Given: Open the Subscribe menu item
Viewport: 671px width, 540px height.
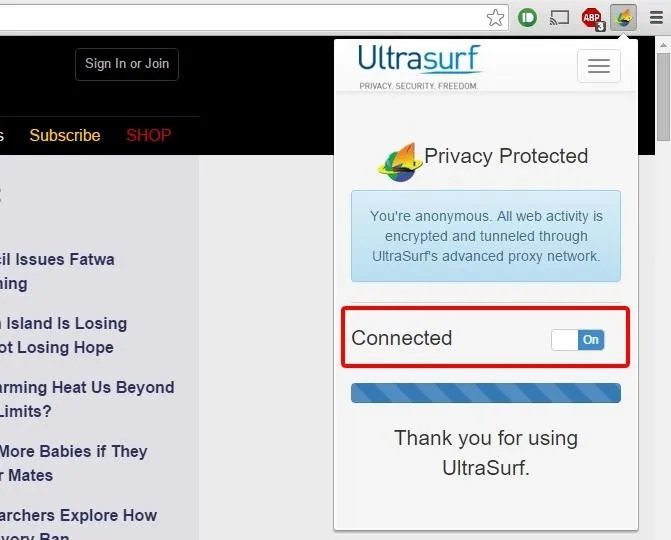Looking at the screenshot, I should pyautogui.click(x=65, y=136).
